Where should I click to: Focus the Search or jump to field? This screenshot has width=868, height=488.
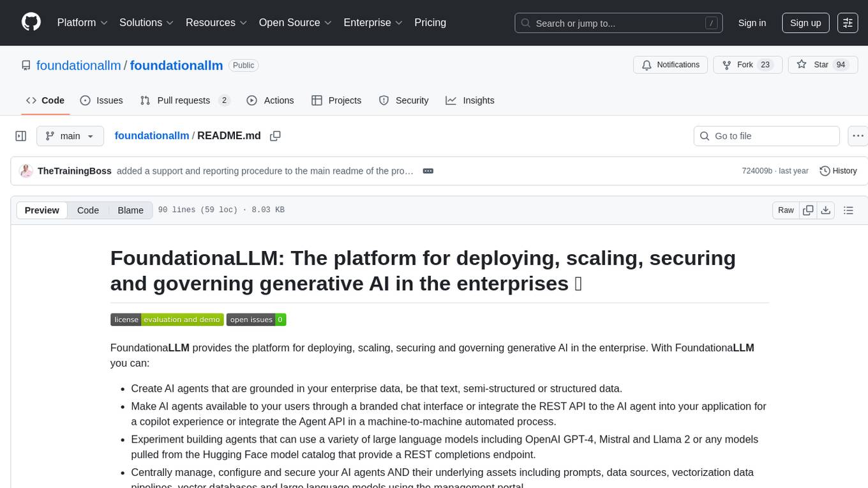point(618,23)
